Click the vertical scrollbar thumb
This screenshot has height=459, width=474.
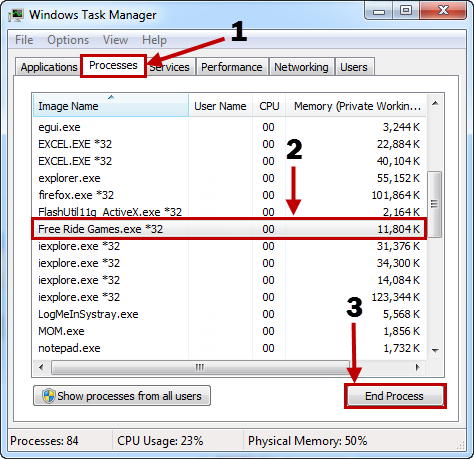434,204
